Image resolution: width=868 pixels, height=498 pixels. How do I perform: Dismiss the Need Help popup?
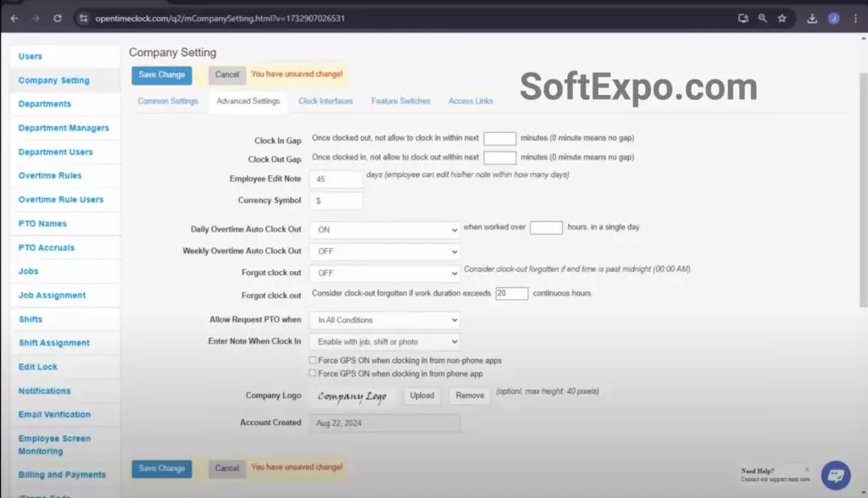(806, 468)
